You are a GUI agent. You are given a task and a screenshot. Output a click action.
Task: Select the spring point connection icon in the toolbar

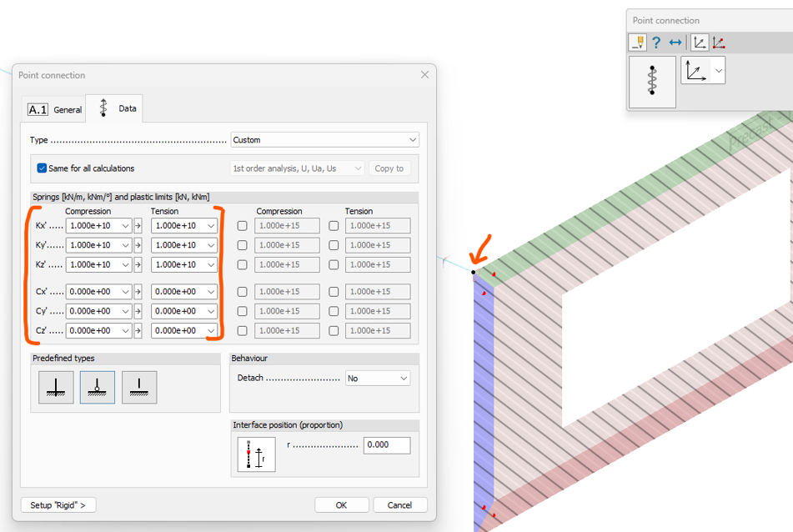click(x=652, y=82)
